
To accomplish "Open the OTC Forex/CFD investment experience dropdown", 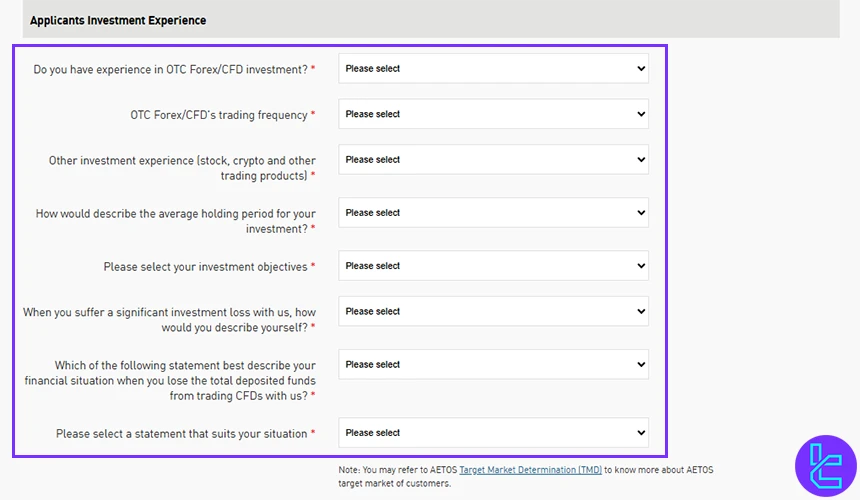I will click(x=493, y=69).
